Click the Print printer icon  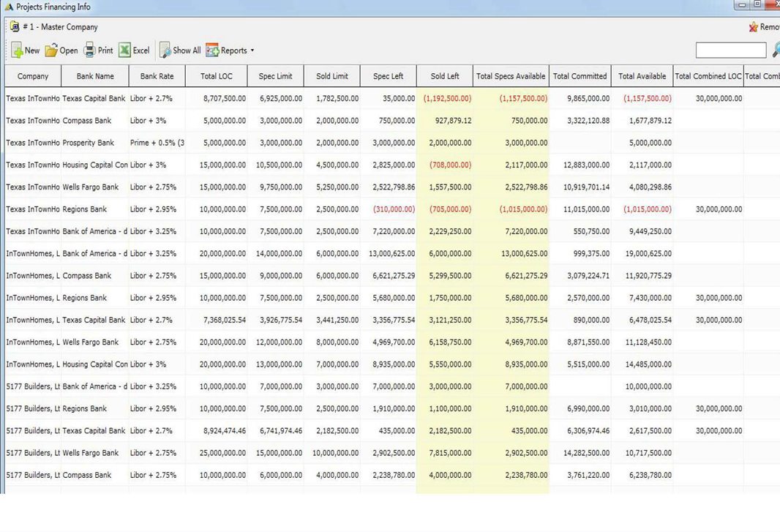pos(89,50)
